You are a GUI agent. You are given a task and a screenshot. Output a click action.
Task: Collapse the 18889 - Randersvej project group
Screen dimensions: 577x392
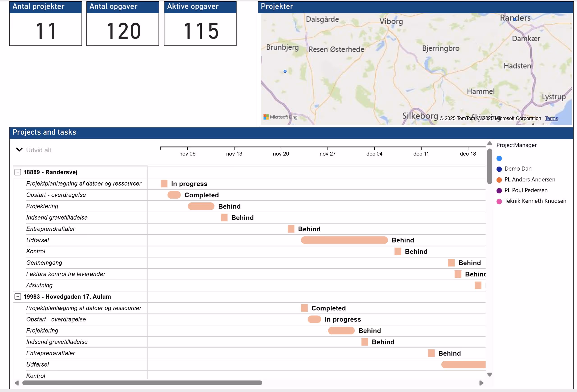18,172
